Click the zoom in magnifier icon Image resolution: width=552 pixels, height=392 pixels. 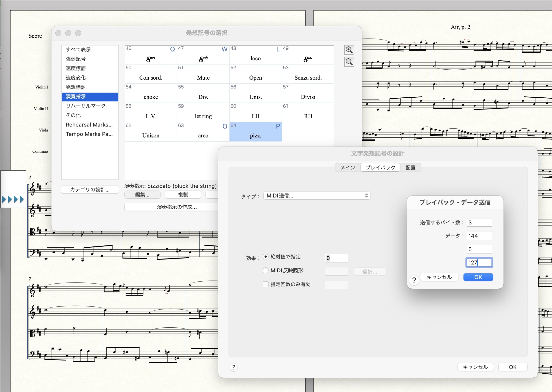pyautogui.click(x=349, y=50)
